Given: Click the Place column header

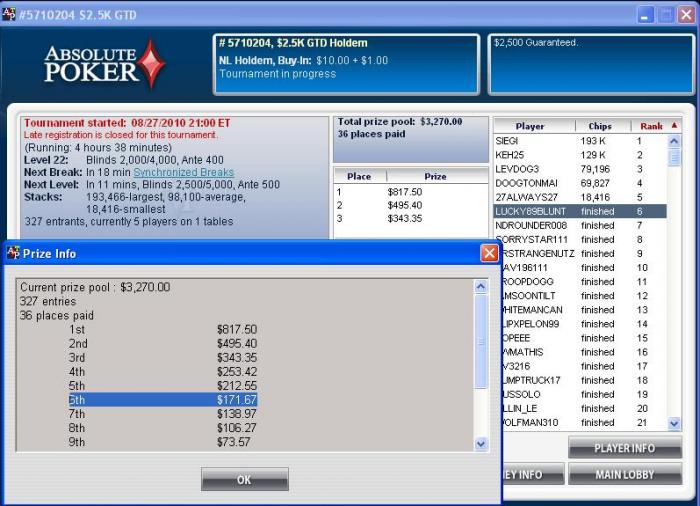Looking at the screenshot, I should tap(359, 176).
